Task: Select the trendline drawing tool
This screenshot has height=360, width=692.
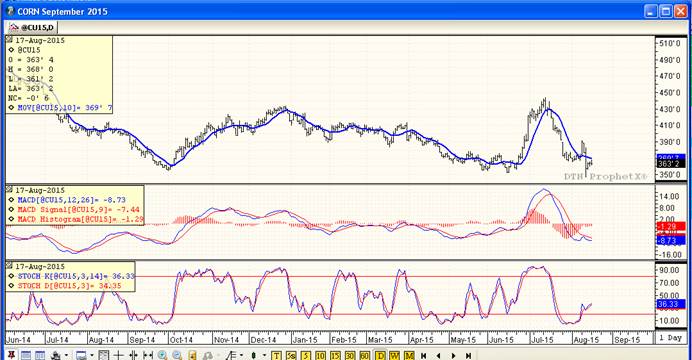Action: click(231, 356)
